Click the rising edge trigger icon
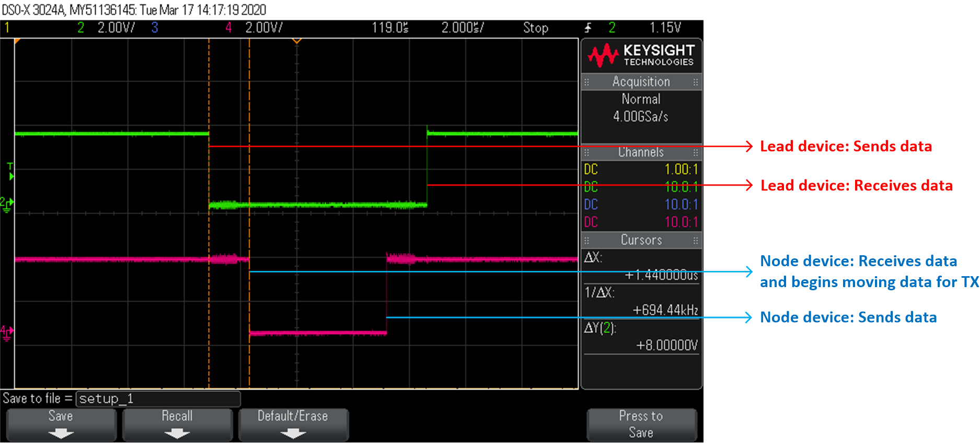 tap(588, 28)
